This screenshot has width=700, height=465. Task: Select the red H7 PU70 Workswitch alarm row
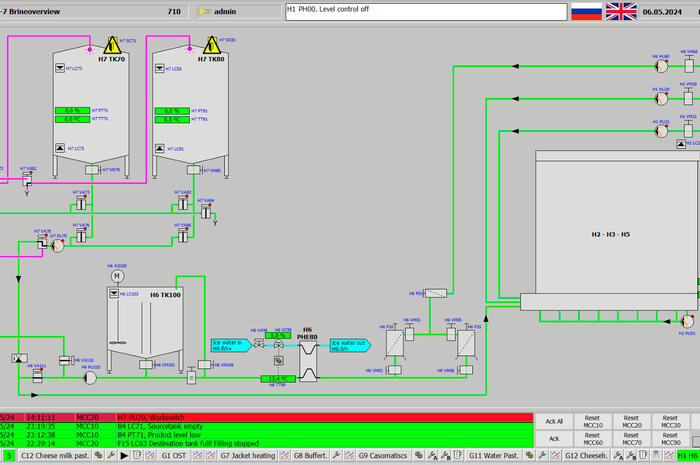pos(266,418)
